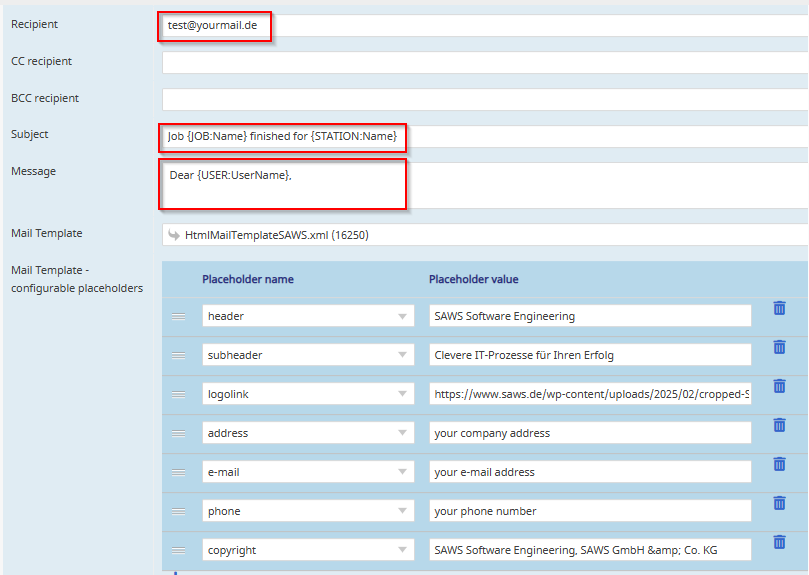
Task: Delete the header placeholder row
Action: [x=780, y=308]
